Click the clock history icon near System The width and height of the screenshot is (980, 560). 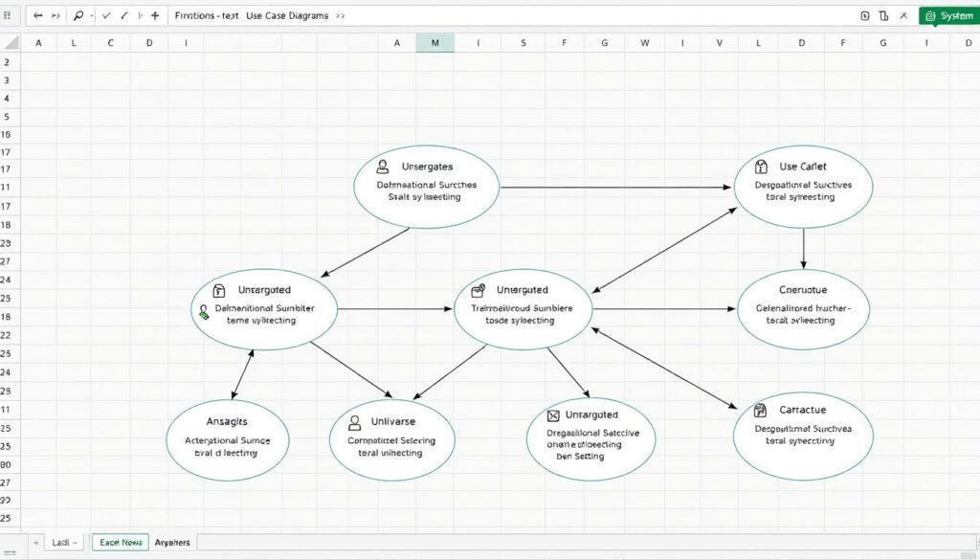click(865, 15)
